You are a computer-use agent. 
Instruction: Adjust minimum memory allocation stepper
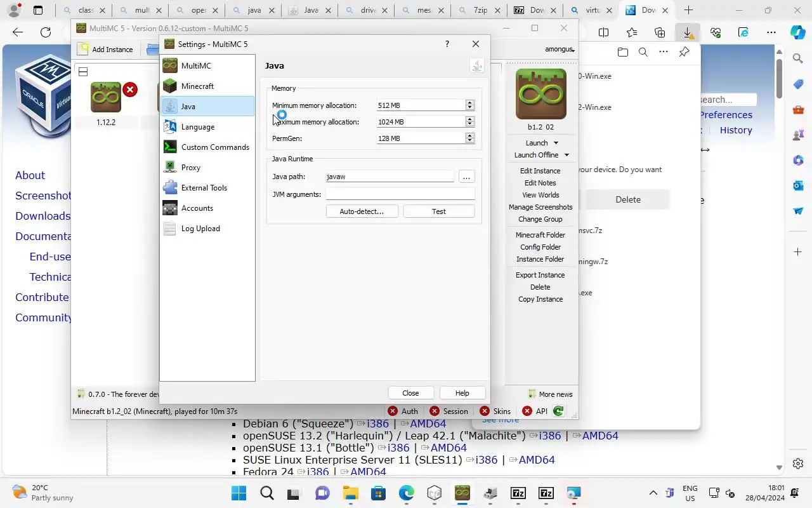coord(469,105)
